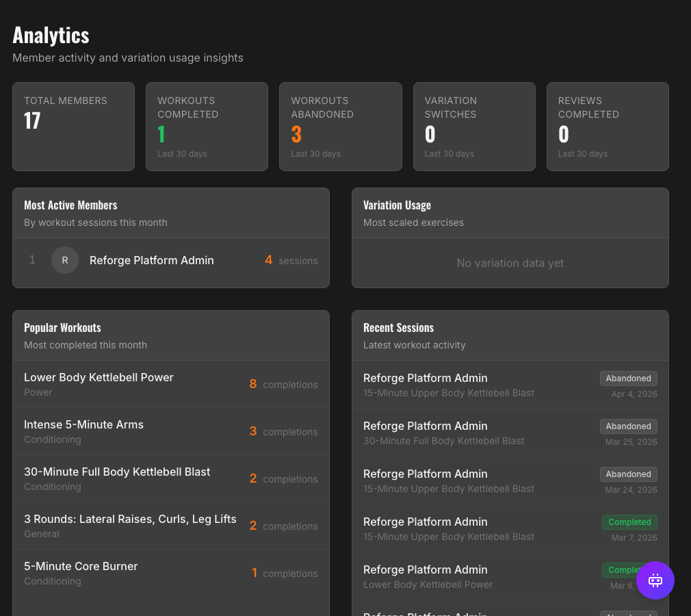
Task: Open the Workouts Abandoned stat card
Action: [x=341, y=127]
